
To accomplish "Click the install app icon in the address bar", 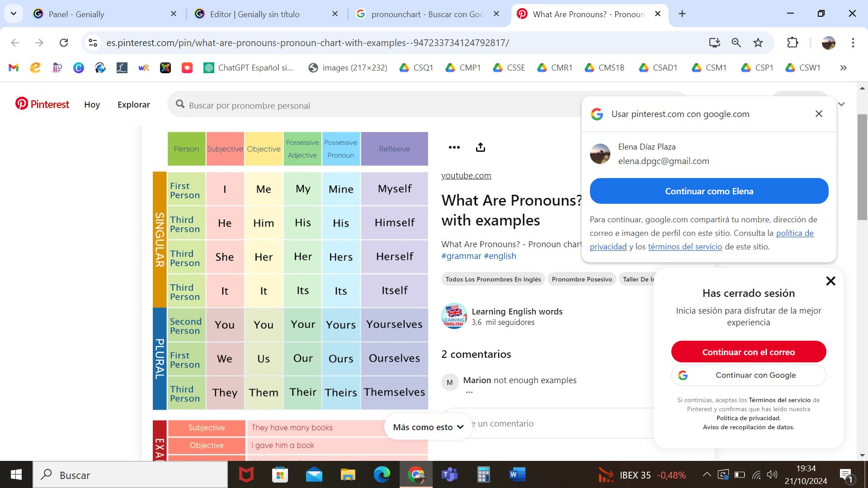I will click(714, 43).
